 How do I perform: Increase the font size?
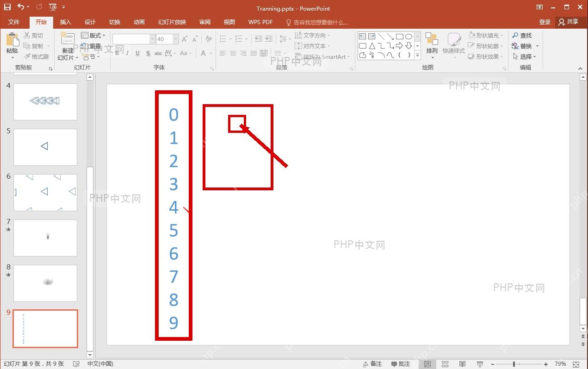[185, 39]
